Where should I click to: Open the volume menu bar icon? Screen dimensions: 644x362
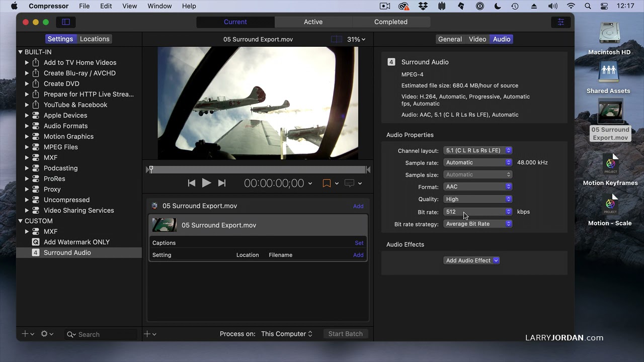click(552, 6)
